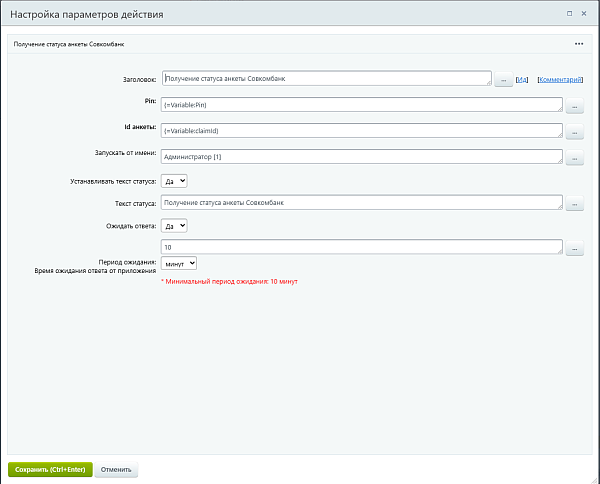Viewport: 600px width, 484px height.
Task: Click the Id анкеты input field
Action: click(x=362, y=131)
